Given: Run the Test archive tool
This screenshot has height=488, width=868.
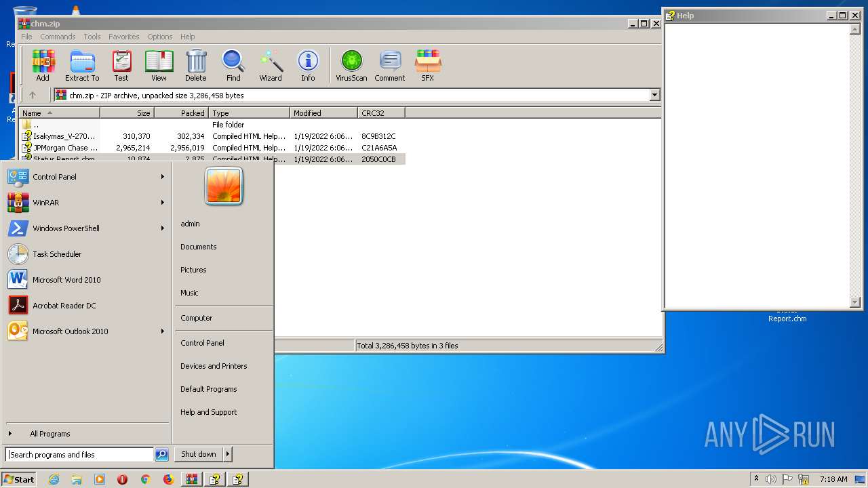Looking at the screenshot, I should point(121,66).
